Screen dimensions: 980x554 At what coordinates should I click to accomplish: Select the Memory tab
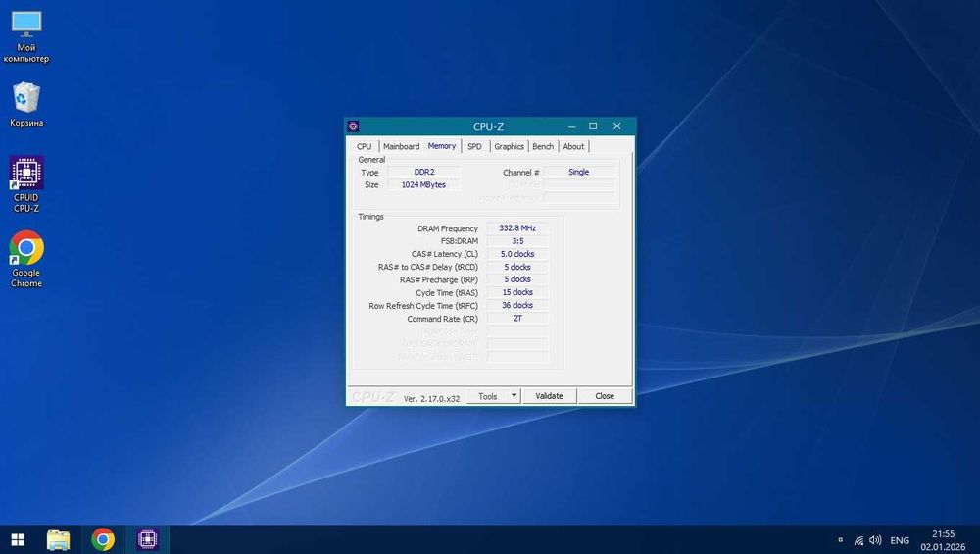pyautogui.click(x=442, y=146)
